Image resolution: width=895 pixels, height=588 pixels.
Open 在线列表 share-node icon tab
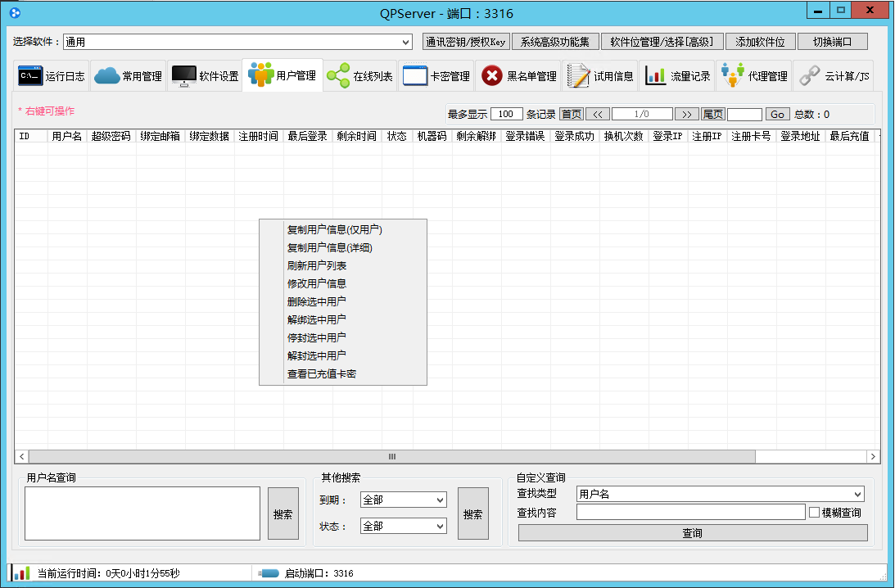click(x=338, y=76)
